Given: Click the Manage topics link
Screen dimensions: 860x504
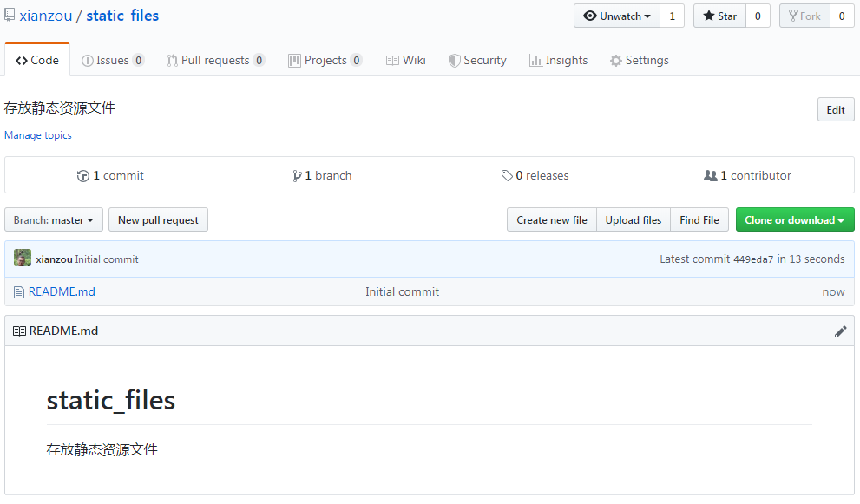Looking at the screenshot, I should pos(38,135).
